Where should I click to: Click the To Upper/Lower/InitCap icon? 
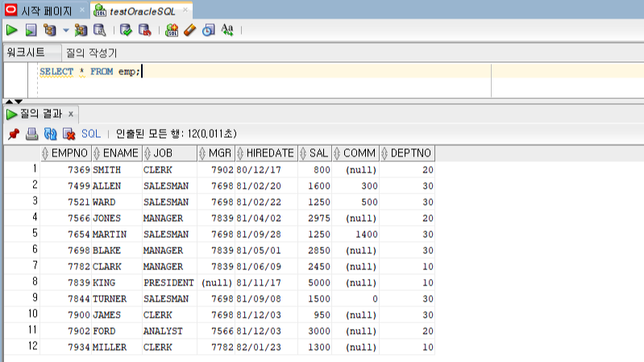pos(227,30)
